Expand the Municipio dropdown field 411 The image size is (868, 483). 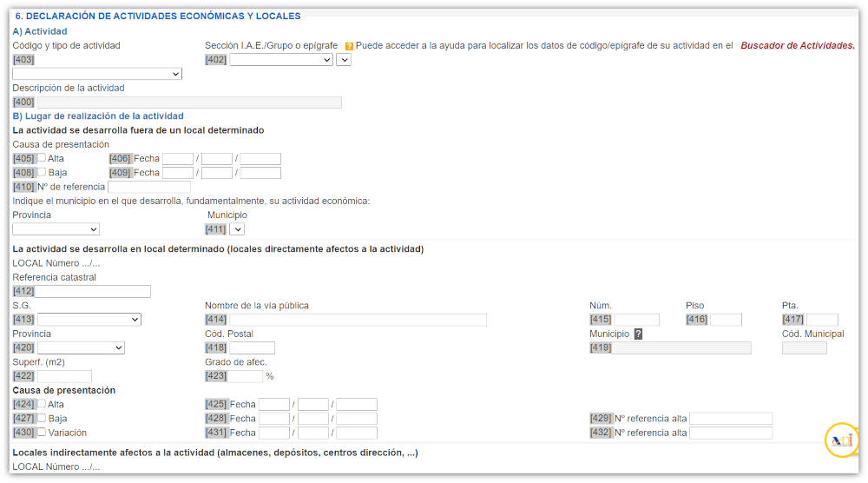(237, 229)
